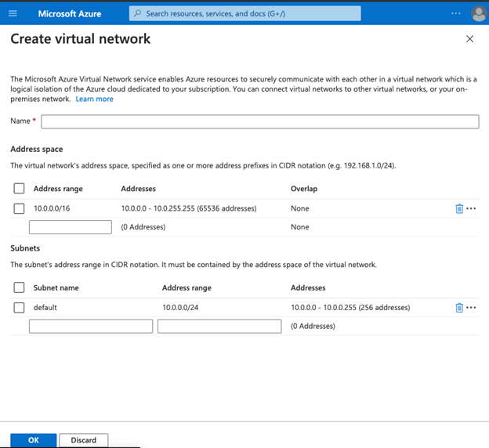Click the Discard button
The image size is (489, 448).
(x=84, y=440)
